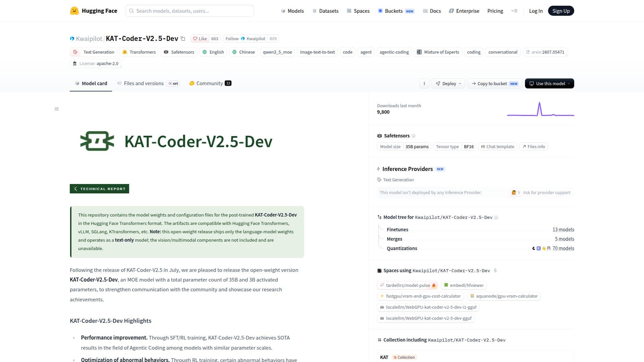Focus the search models input field
The image size is (644, 362).
click(x=190, y=11)
